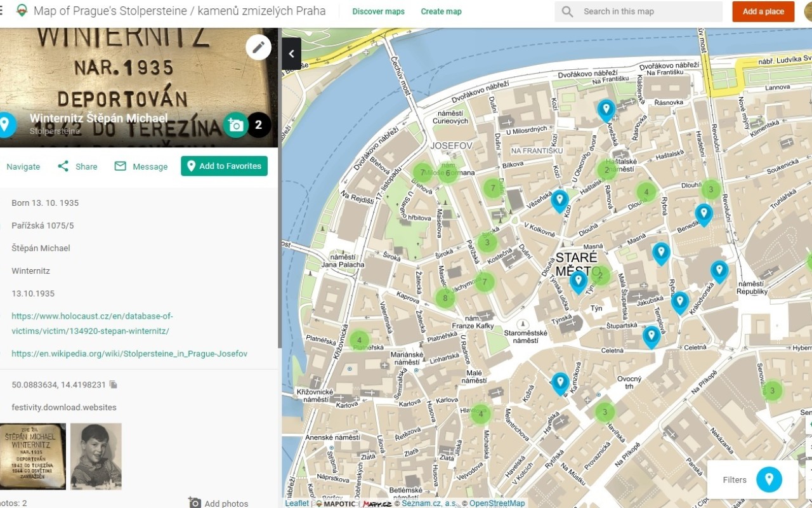Click the surname row Winternitz
This screenshot has width=812, height=508.
point(30,271)
